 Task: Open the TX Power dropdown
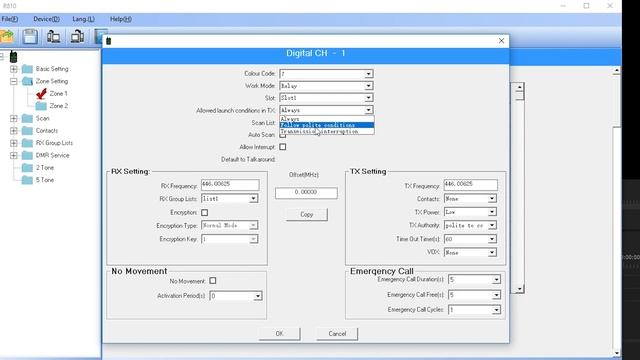pos(492,212)
